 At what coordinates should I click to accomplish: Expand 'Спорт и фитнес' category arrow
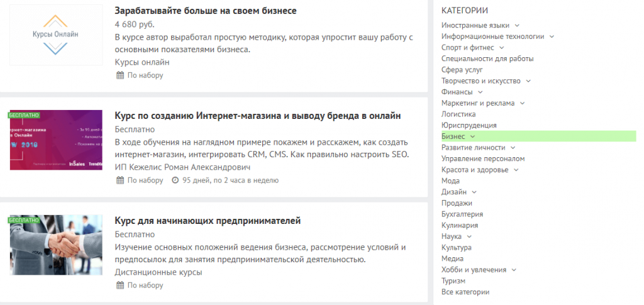click(x=501, y=48)
